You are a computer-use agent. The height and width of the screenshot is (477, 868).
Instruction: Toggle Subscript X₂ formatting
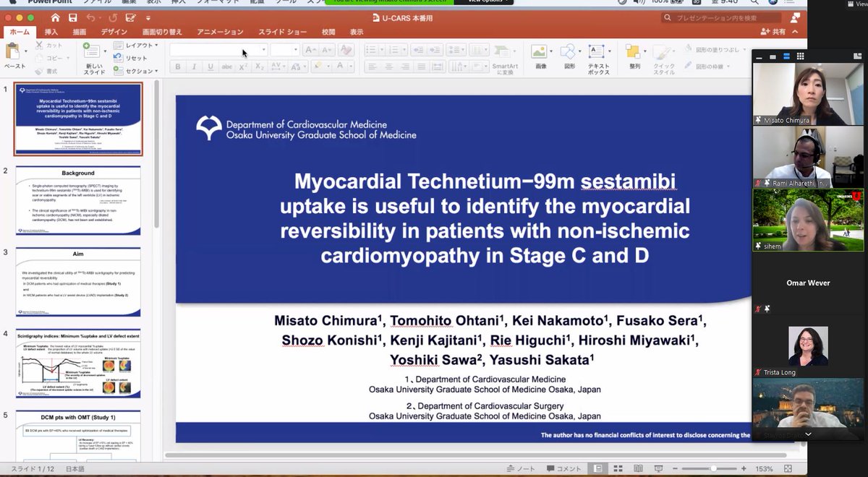[260, 66]
